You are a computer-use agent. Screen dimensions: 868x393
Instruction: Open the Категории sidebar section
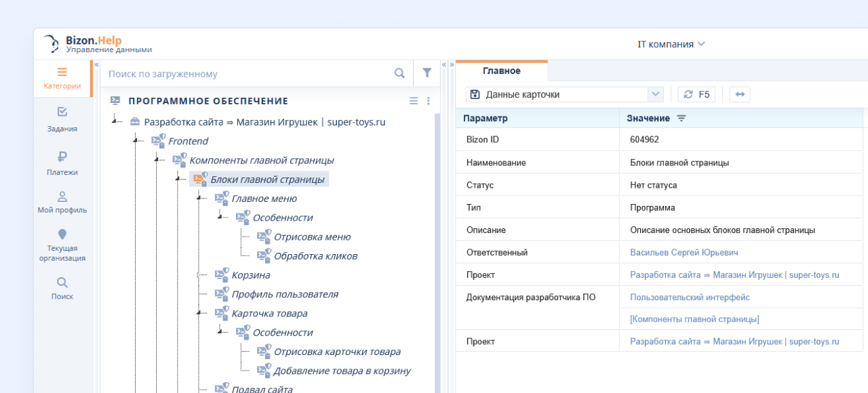62,79
